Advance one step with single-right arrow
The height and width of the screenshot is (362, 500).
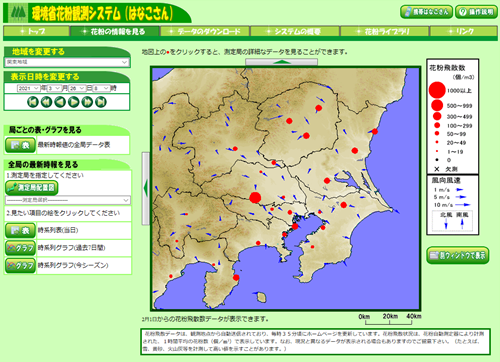[74, 102]
